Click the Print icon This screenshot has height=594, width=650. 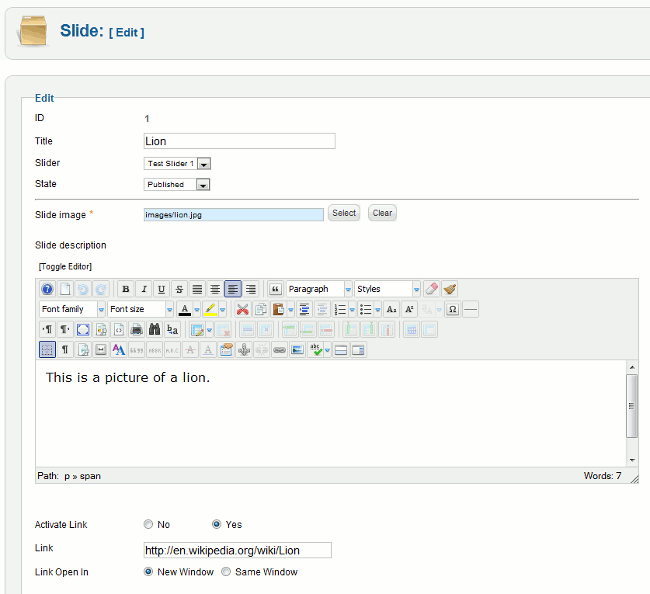click(x=136, y=330)
